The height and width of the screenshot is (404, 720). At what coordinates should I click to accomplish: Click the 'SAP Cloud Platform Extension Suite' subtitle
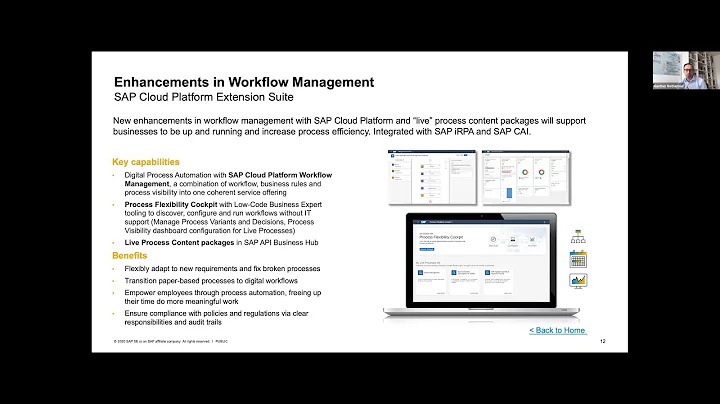[x=203, y=97]
